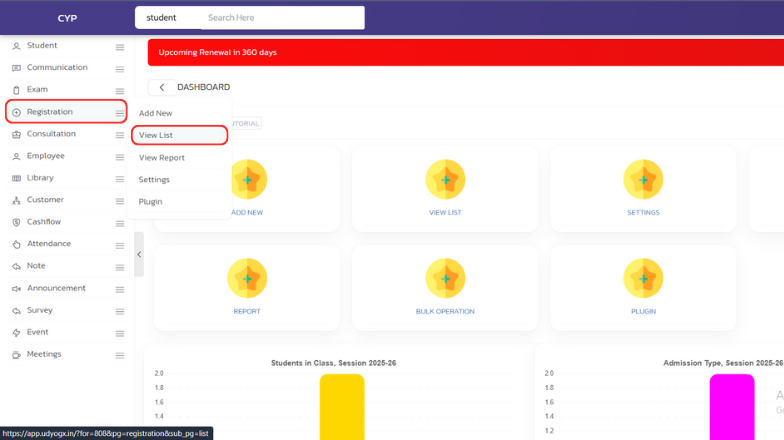Click the Student sidebar icon
The image size is (784, 440).
point(16,46)
